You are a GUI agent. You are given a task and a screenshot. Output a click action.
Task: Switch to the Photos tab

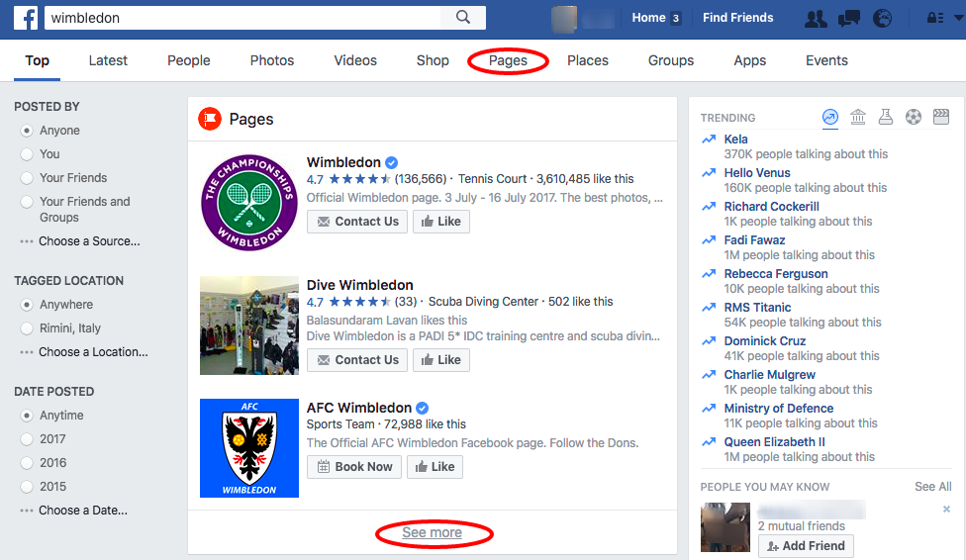pos(271,60)
